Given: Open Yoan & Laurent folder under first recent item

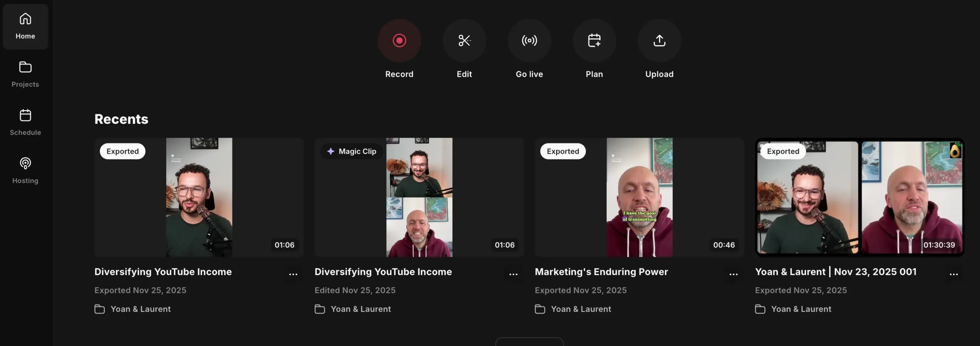Looking at the screenshot, I should pos(140,309).
